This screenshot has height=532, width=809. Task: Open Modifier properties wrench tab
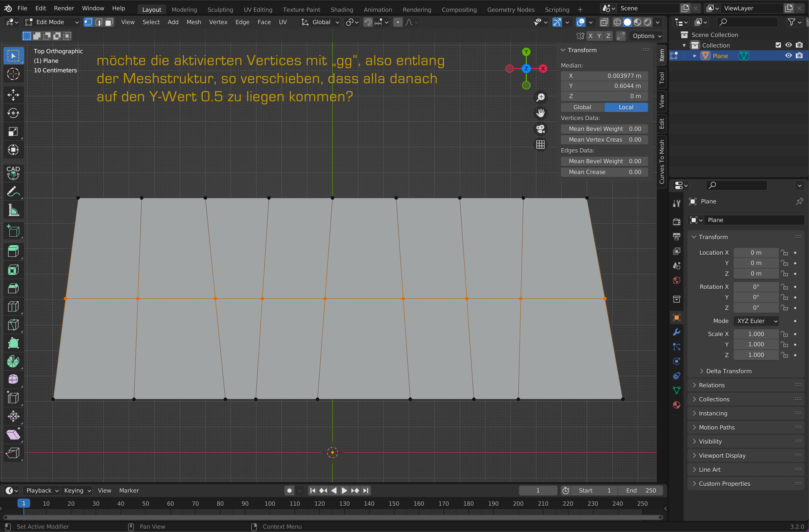pos(676,332)
